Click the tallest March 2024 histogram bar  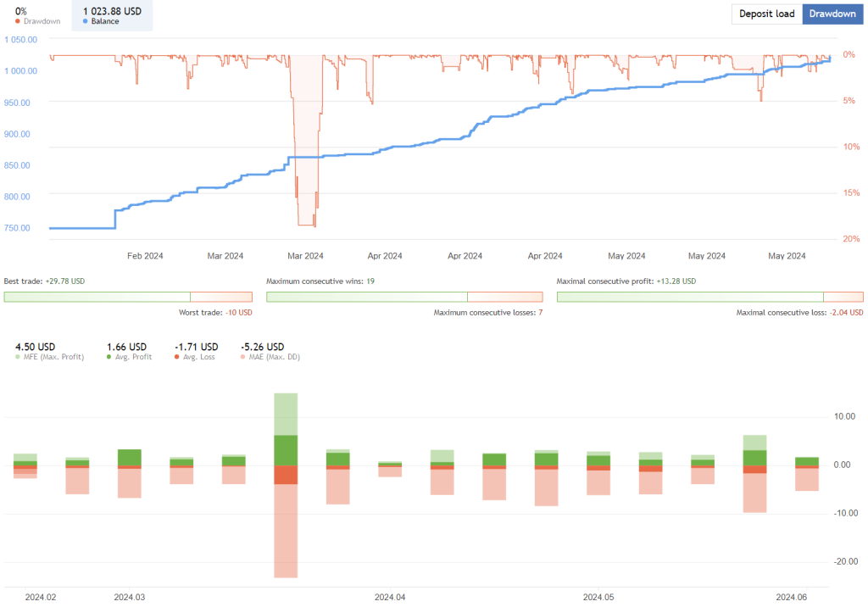pos(284,486)
